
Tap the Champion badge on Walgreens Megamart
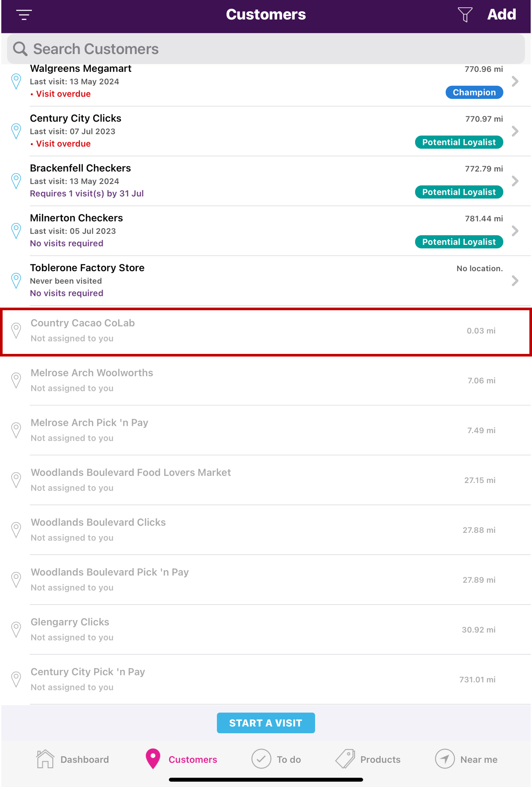click(474, 93)
